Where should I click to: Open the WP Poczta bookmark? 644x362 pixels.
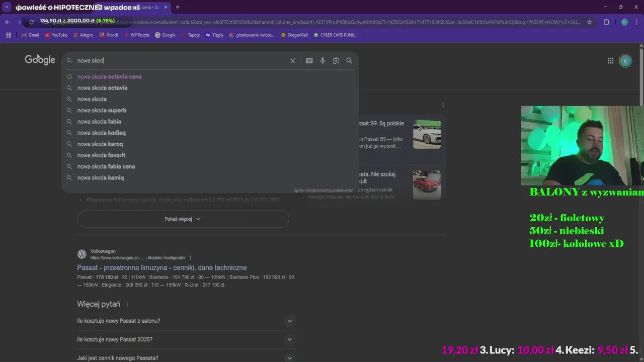coord(136,35)
